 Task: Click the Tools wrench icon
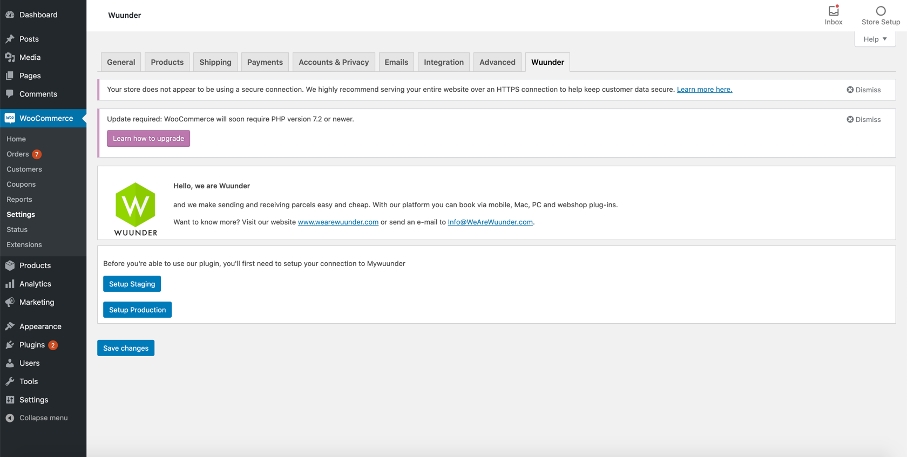pos(9,382)
